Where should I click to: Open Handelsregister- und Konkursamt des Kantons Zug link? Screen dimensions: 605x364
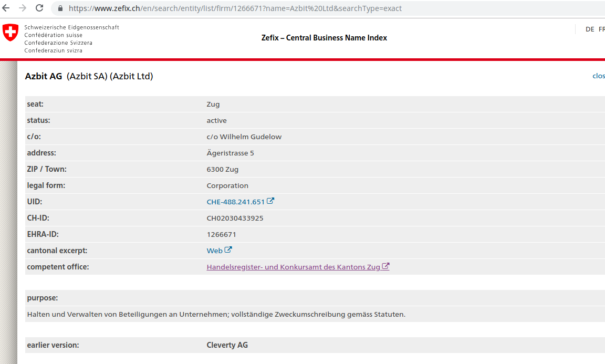[x=293, y=267]
